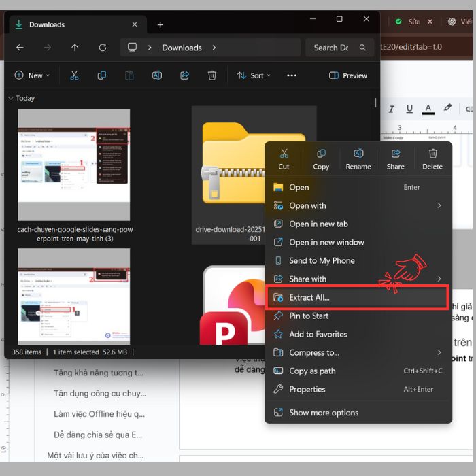Select Pin to Start
476x476 pixels.
click(x=358, y=316)
